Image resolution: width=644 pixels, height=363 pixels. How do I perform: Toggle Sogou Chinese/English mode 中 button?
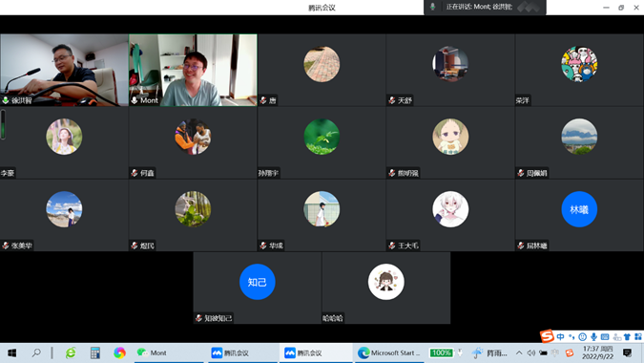click(x=561, y=336)
